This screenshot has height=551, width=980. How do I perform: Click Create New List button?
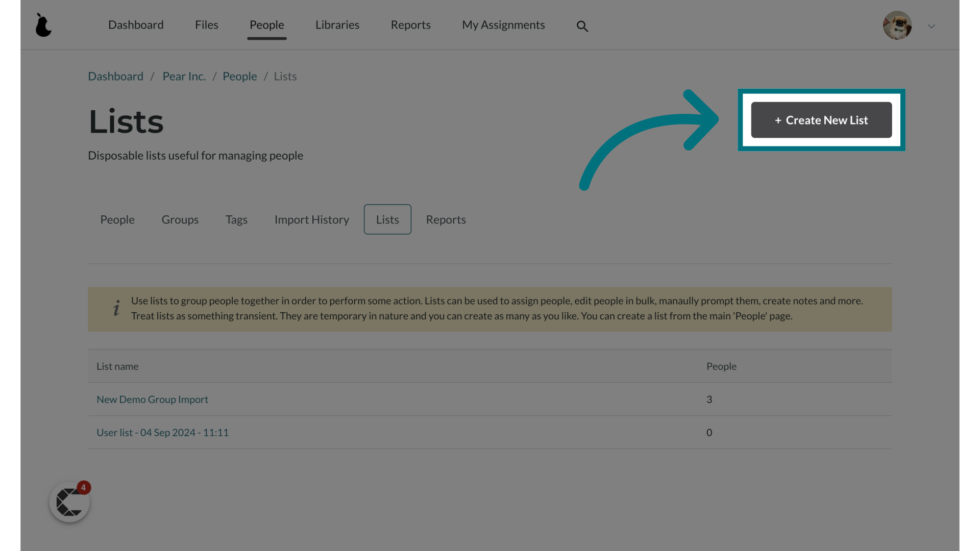(821, 120)
